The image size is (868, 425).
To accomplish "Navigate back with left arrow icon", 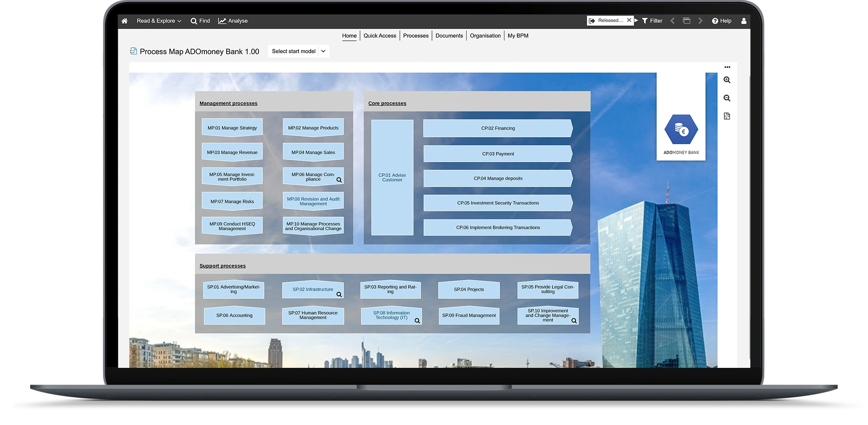I will point(672,21).
